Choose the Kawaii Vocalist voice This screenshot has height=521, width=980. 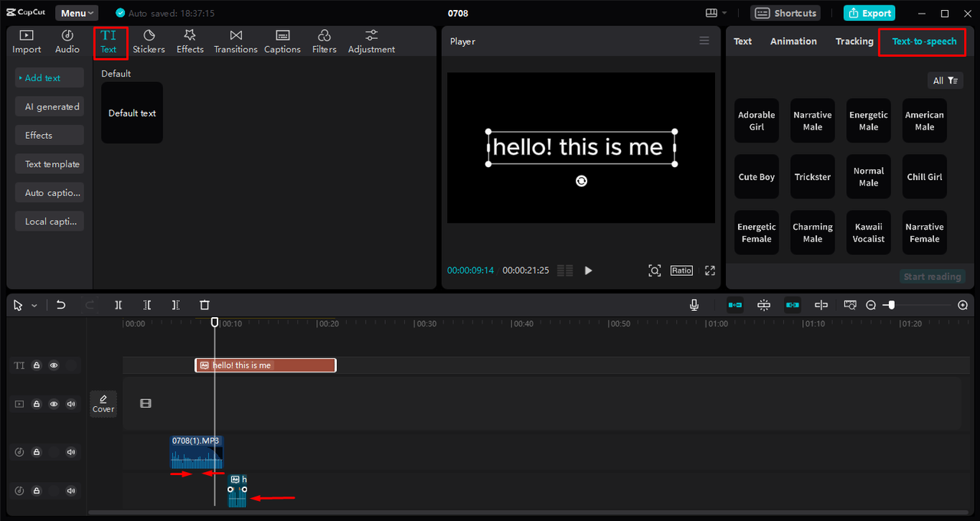[x=868, y=233]
